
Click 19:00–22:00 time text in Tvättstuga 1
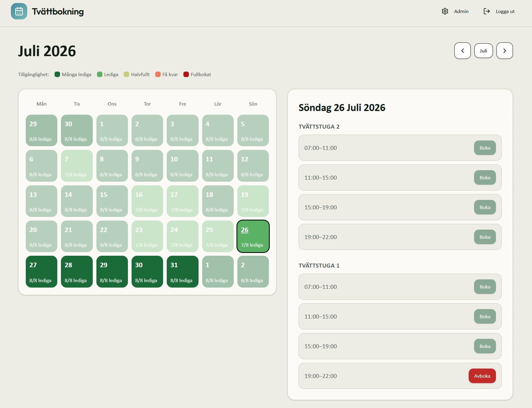tap(321, 376)
